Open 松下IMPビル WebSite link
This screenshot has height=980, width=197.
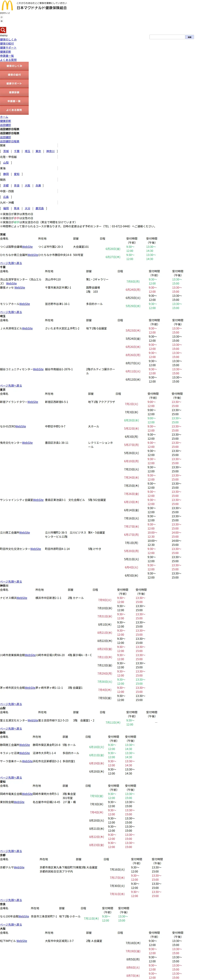tap(22, 941)
